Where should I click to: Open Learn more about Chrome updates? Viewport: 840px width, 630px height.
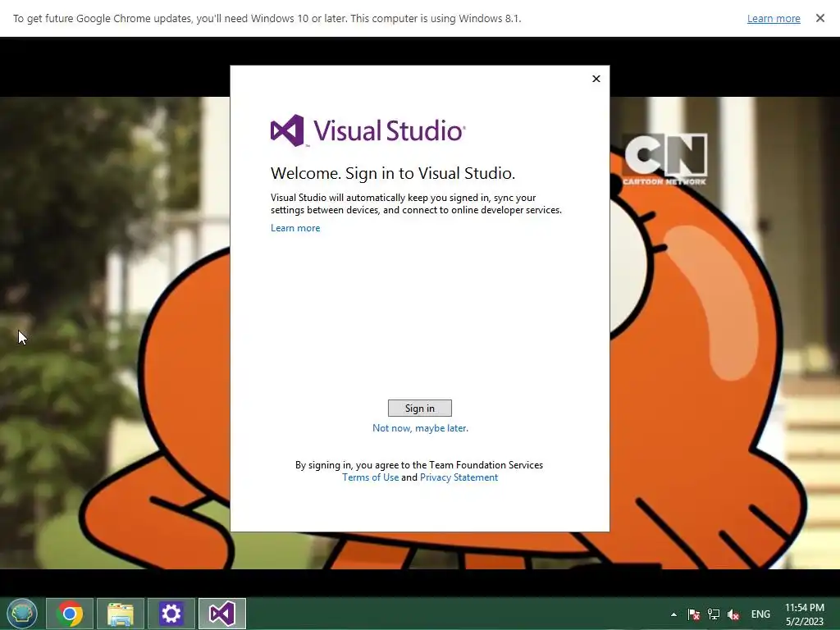click(x=774, y=18)
